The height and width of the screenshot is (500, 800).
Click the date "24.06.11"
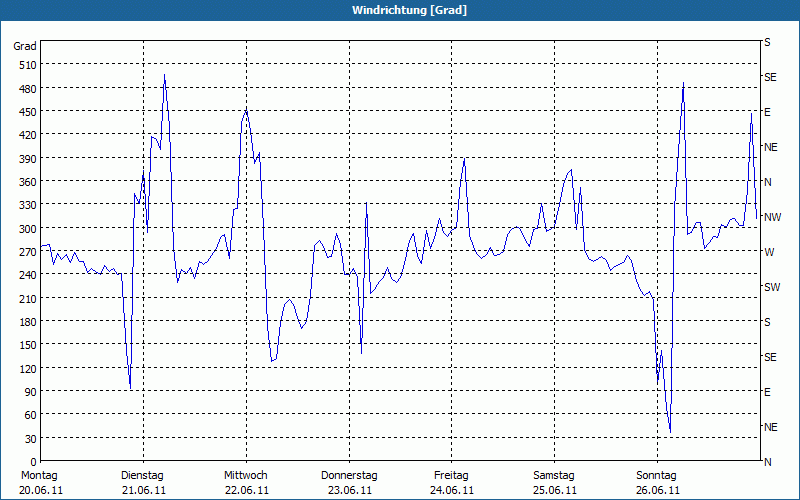pyautogui.click(x=452, y=491)
